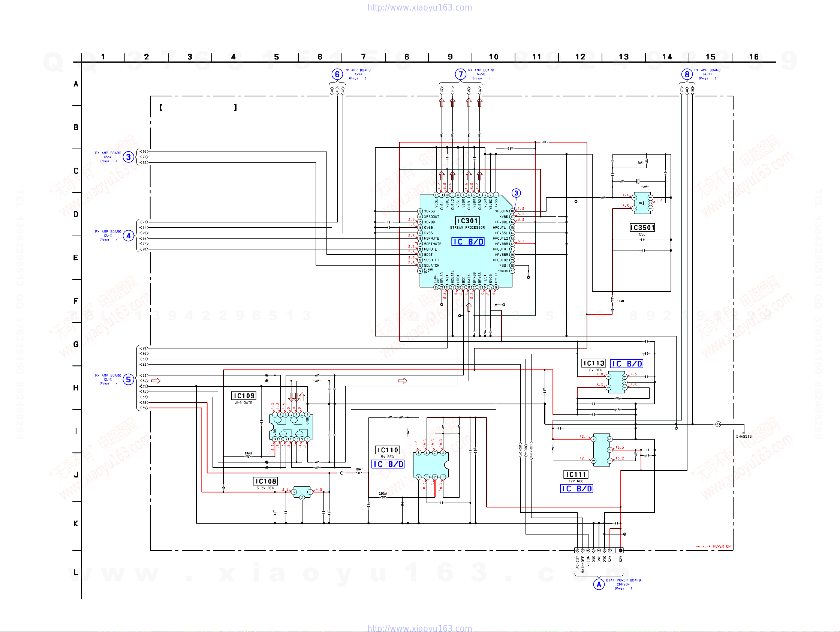Select the 12V REG caption
840x632 pixels.
[x=576, y=481]
